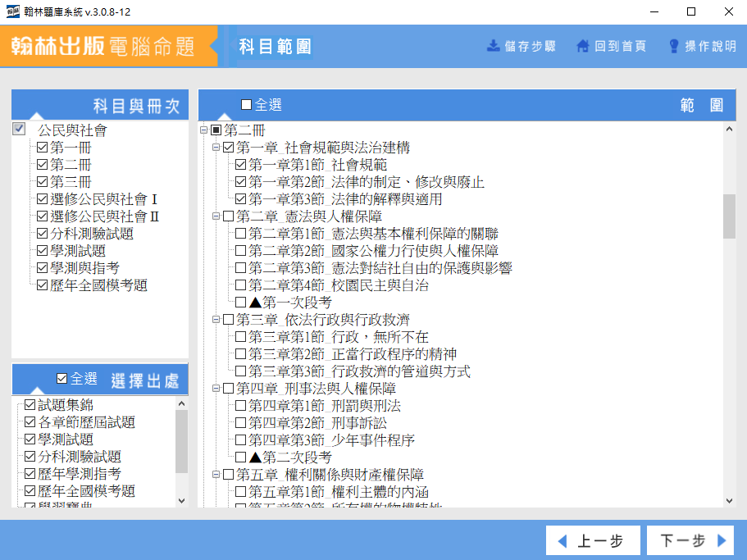Uncheck the 歷年學測指考 source checkbox
The image size is (747, 560).
30,474
